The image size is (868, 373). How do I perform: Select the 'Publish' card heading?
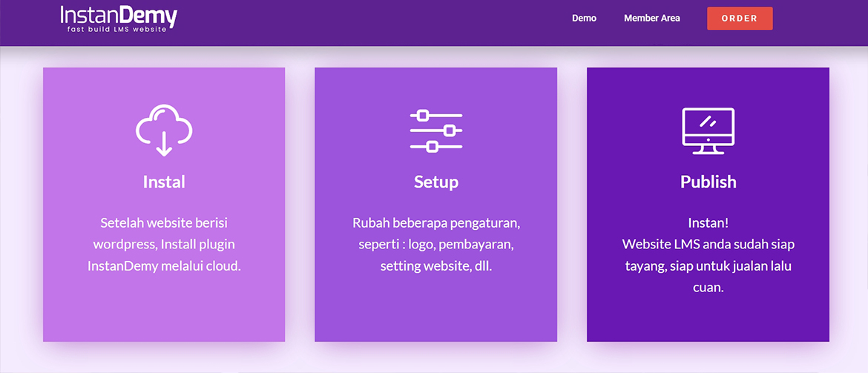click(x=708, y=182)
